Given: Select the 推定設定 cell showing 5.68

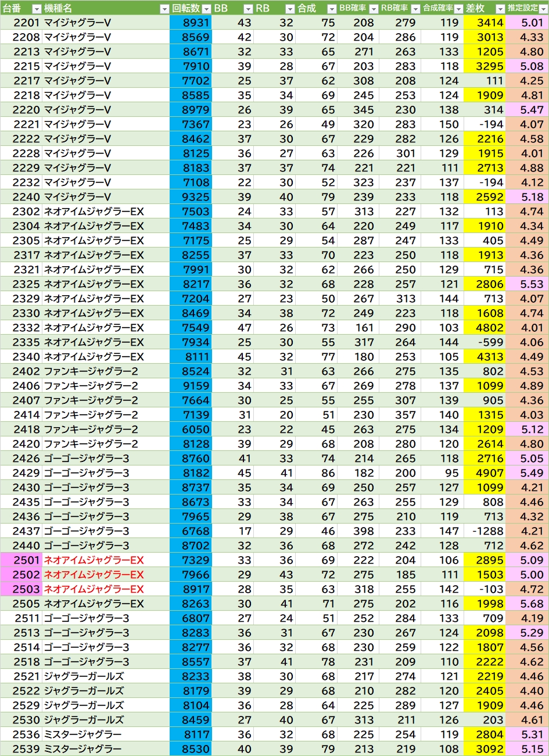Looking at the screenshot, I should click(x=527, y=604).
